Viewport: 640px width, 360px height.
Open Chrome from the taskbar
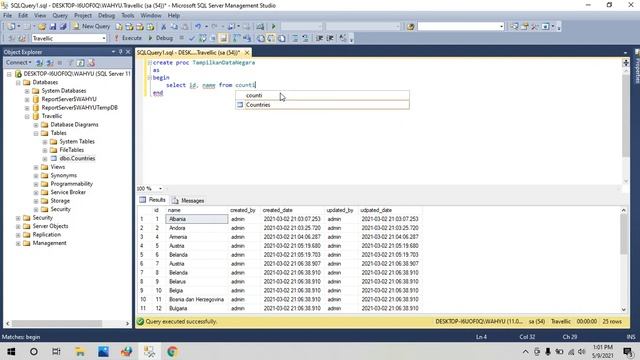click(x=172, y=351)
